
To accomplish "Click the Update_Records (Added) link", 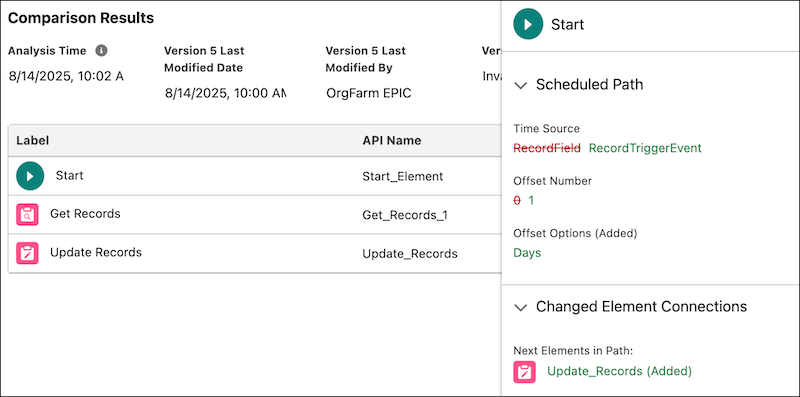I will pos(619,371).
